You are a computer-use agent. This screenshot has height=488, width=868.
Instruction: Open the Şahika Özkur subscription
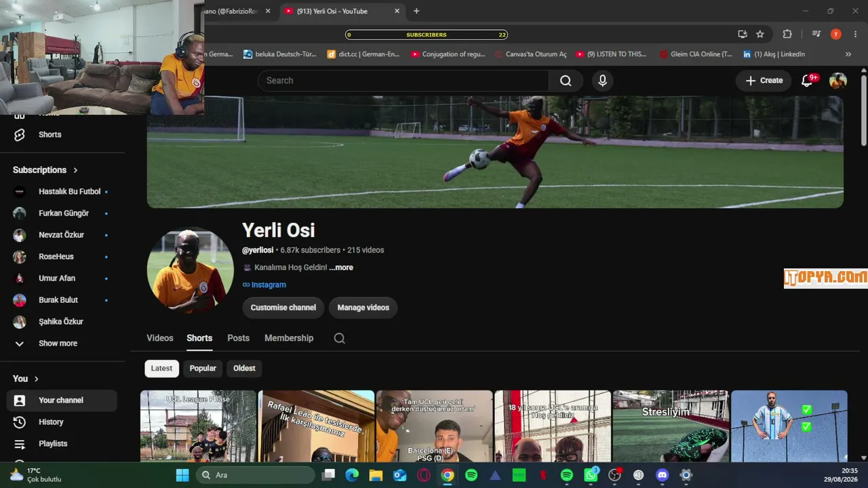62,322
